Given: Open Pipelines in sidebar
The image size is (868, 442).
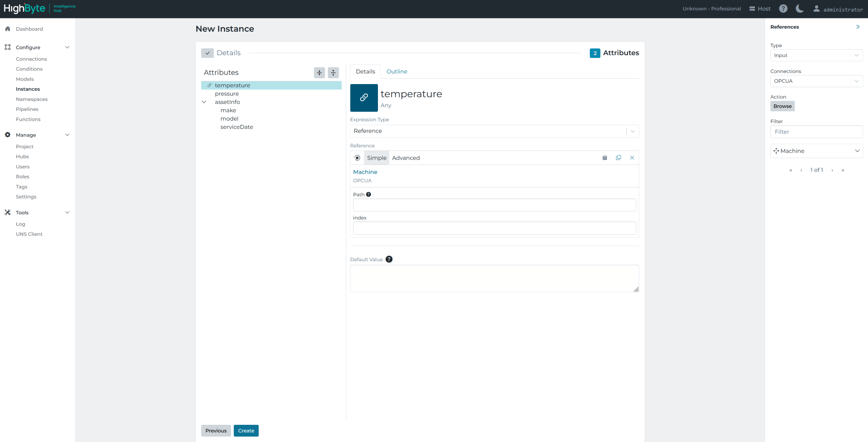Looking at the screenshot, I should pos(27,109).
